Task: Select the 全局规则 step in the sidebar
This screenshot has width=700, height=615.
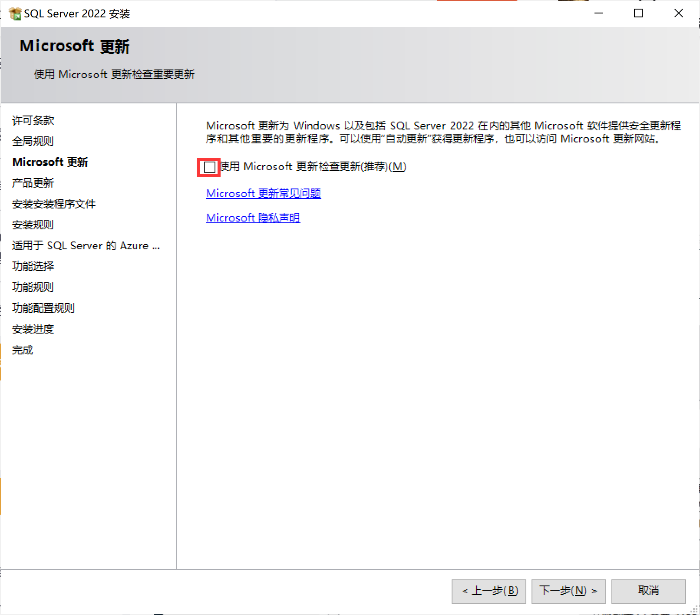Action: point(33,141)
